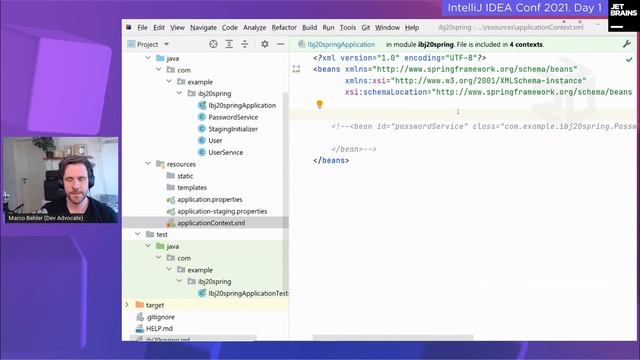
Task: Collapse the main example package
Action: [169, 82]
